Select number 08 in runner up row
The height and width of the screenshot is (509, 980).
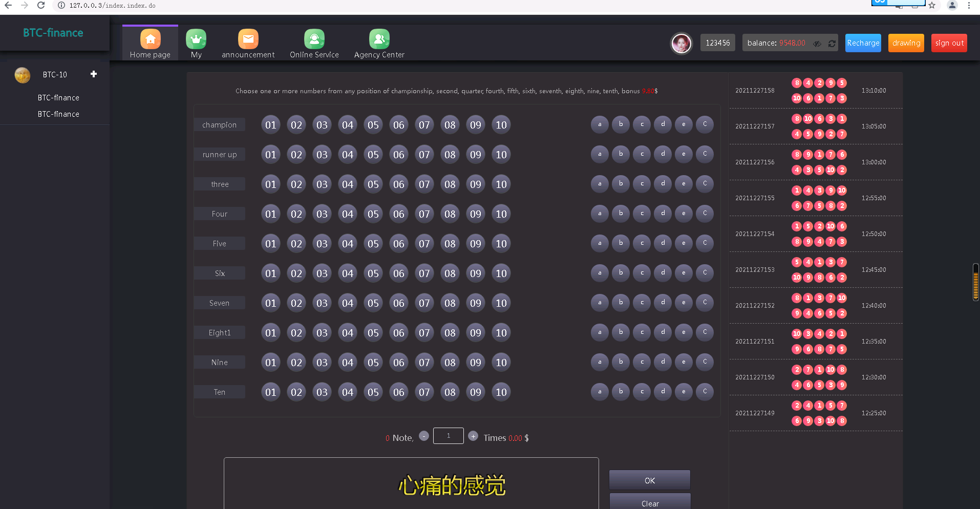pos(450,155)
